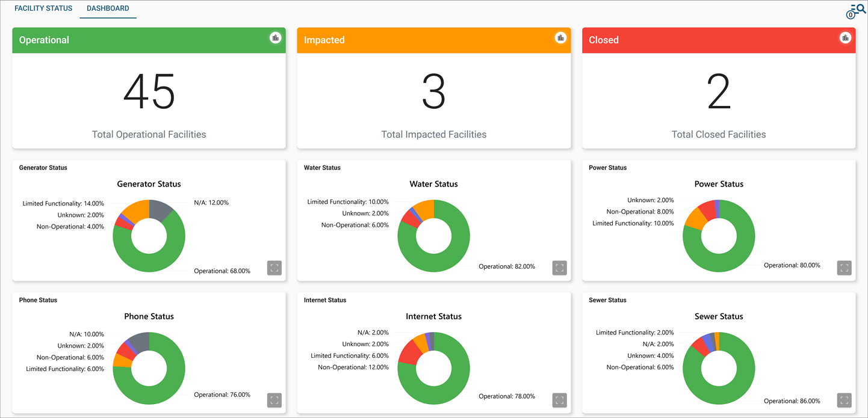This screenshot has width=868, height=418.
Task: Expand Sewer Status chart to full screen
Action: click(x=844, y=400)
